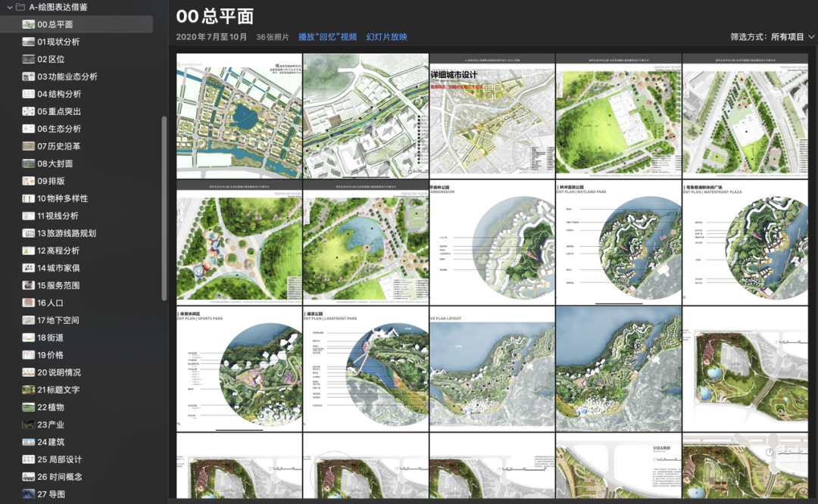The image size is (818, 504).
Task: Start the 幻灯片放映 slideshow
Action: (x=386, y=37)
